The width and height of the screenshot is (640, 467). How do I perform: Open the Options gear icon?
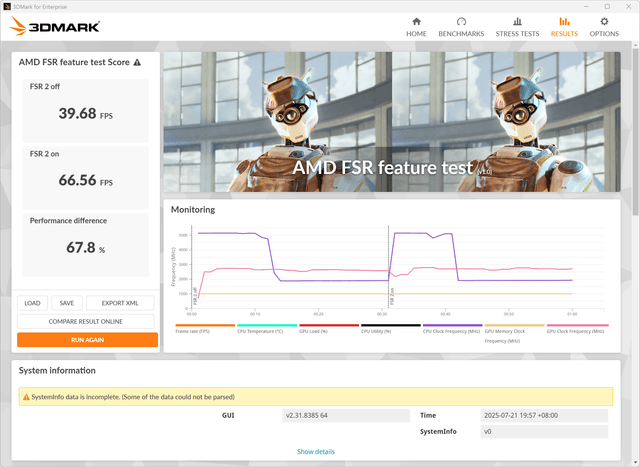pyautogui.click(x=604, y=21)
